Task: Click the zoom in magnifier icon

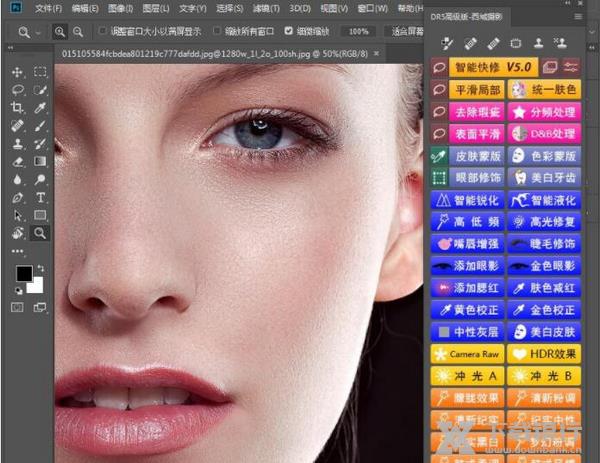Action: 62,32
